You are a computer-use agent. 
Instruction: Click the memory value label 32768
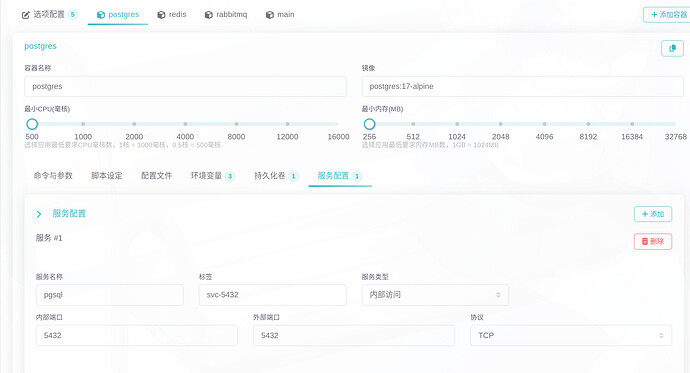675,137
